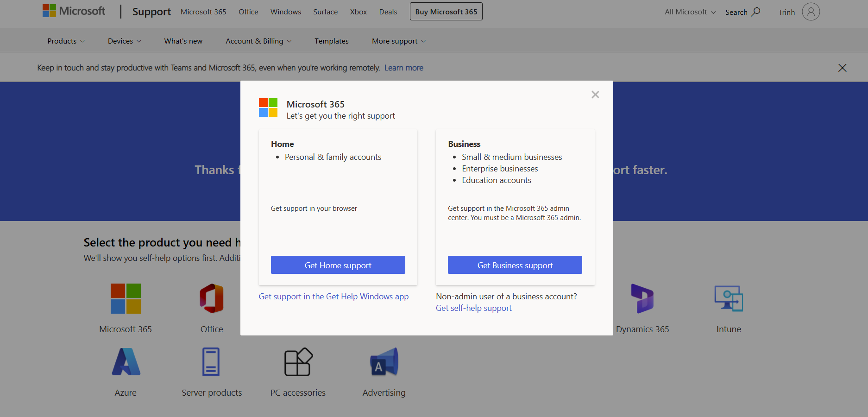Click the Get Home support button
The height and width of the screenshot is (417, 868).
[338, 265]
